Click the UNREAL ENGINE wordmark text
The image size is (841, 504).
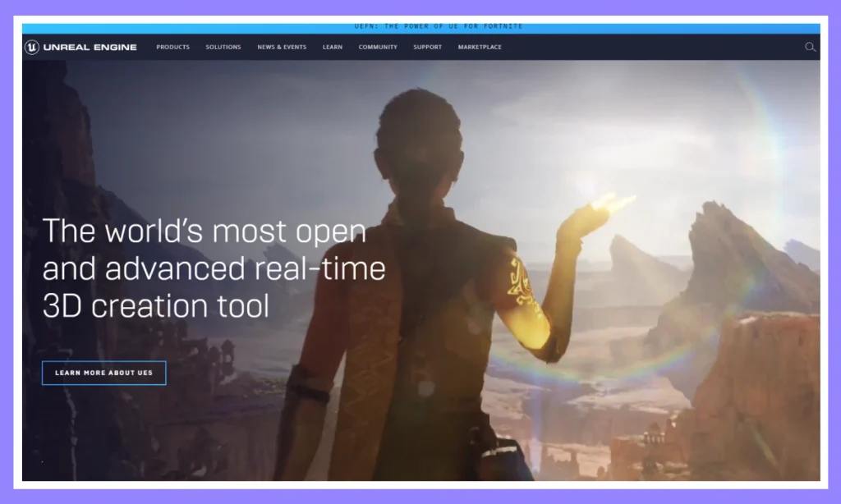(90, 47)
